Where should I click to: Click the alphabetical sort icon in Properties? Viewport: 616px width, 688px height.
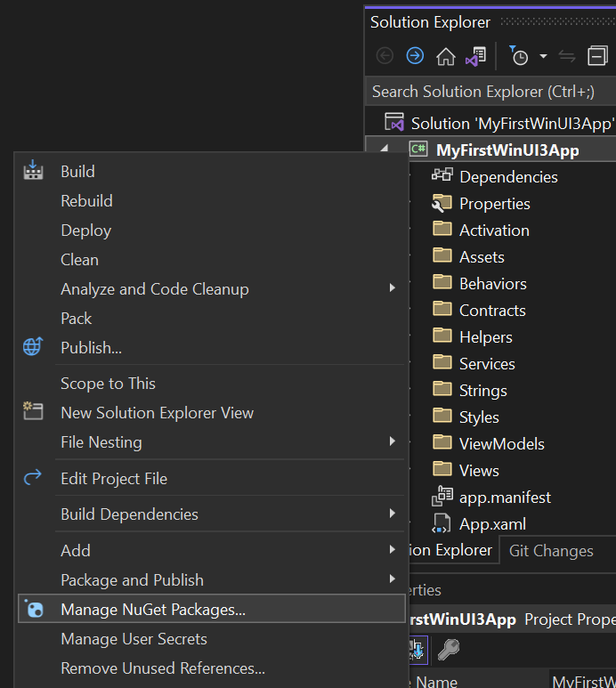[x=418, y=650]
